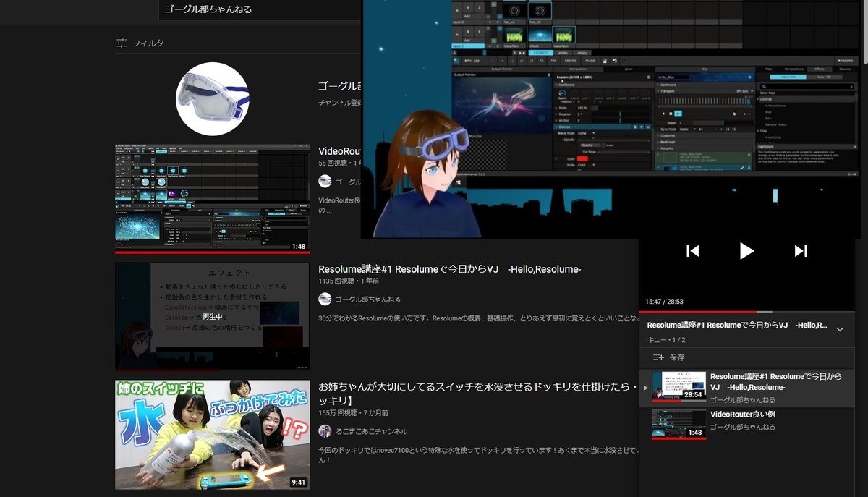Click the filter sliders icon
The width and height of the screenshot is (868, 497).
[x=122, y=43]
